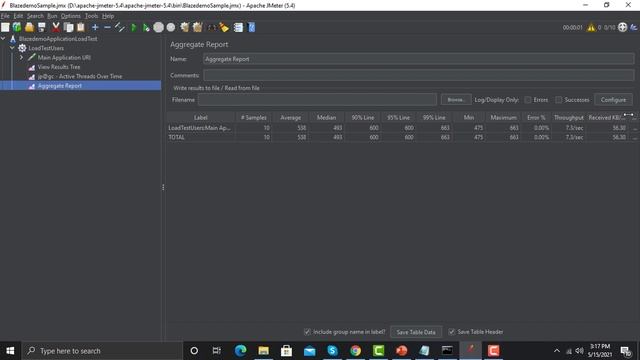This screenshot has width=640, height=360.
Task: Click the taskbar search box
Action: click(101, 351)
